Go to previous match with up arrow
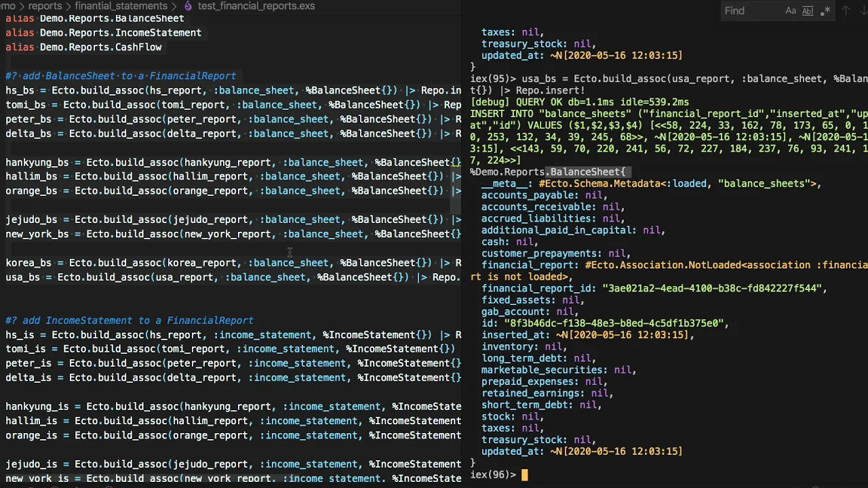Viewport: 868px width, 488px height. tap(846, 11)
